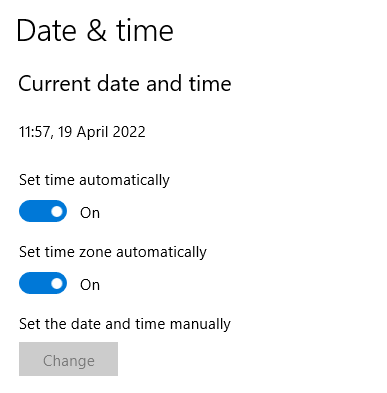387x393 pixels.
Task: Click the On label beside Set time automatically
Action: pos(90,213)
